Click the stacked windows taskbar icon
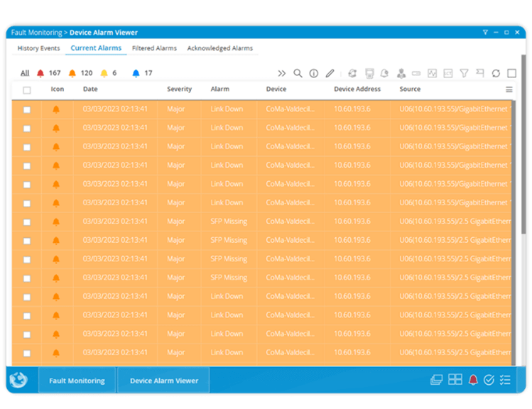532x409 pixels. [x=436, y=380]
